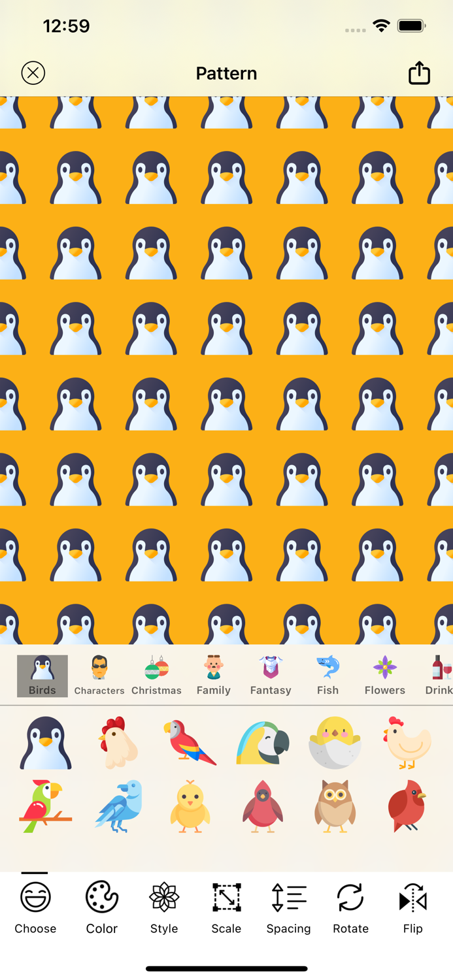Choose the red macaw parrot sticker
Screen dimensions: 453x980
click(x=190, y=743)
